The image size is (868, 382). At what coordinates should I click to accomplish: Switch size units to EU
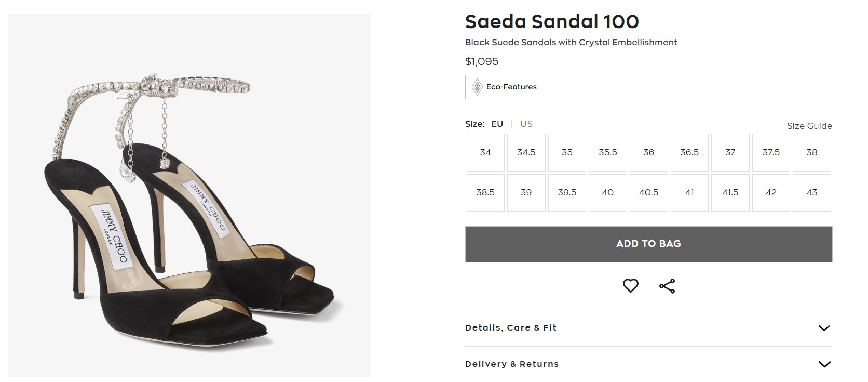[497, 124]
